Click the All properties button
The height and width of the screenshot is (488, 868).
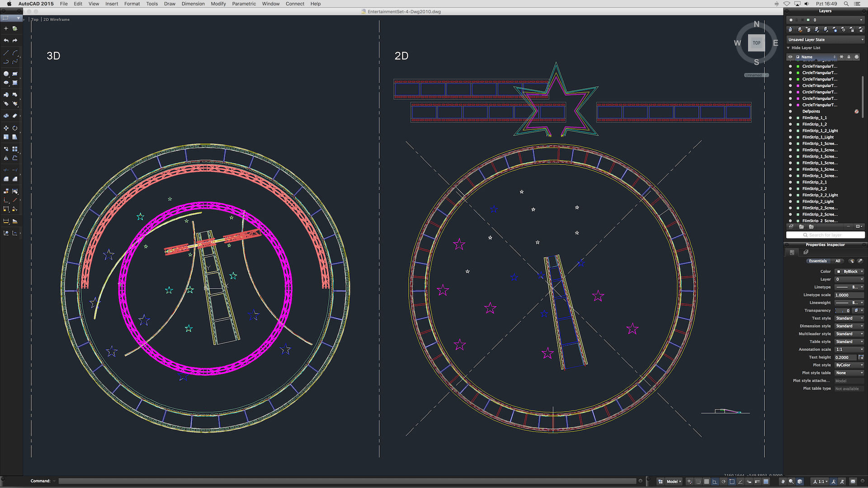[x=838, y=261]
